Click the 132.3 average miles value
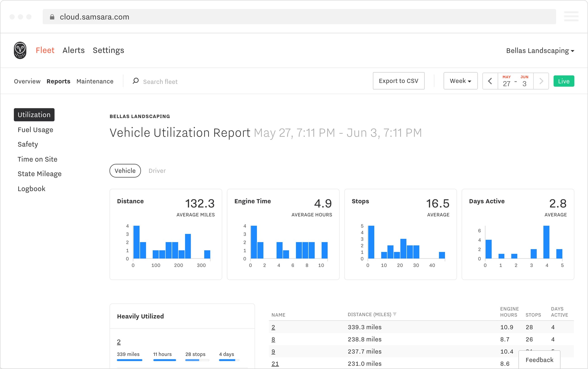This screenshot has width=588, height=369. [x=200, y=204]
